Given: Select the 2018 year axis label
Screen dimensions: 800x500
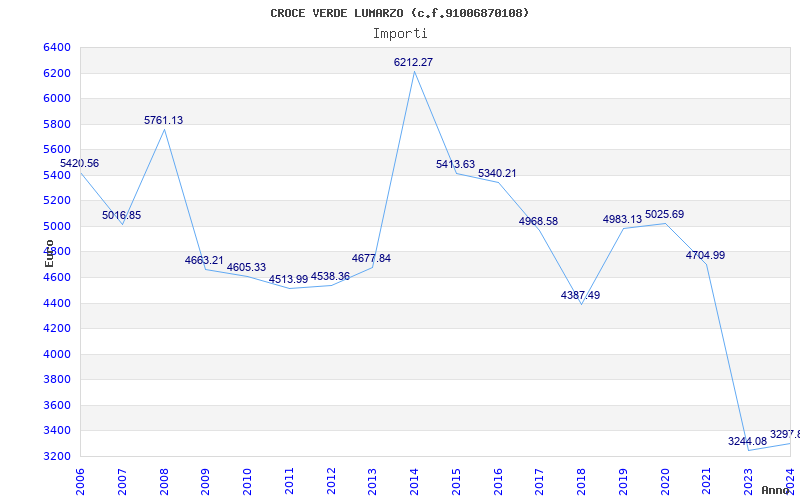Looking at the screenshot, I should (582, 482).
